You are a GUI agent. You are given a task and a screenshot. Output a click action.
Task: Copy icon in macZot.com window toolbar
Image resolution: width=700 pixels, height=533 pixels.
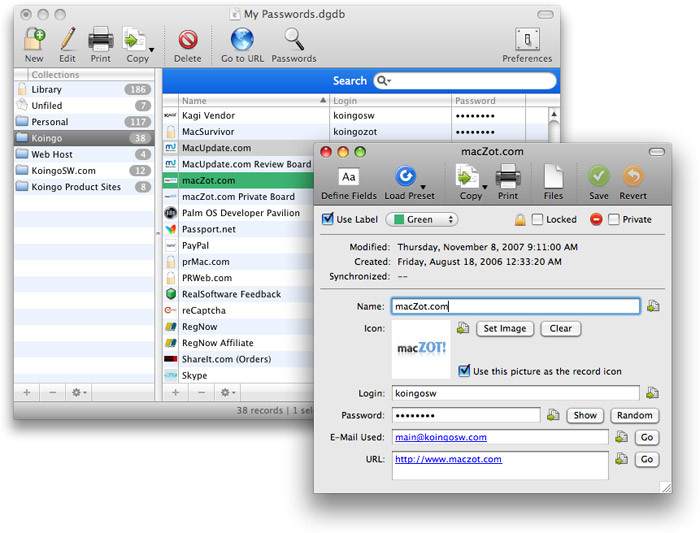pyautogui.click(x=467, y=176)
